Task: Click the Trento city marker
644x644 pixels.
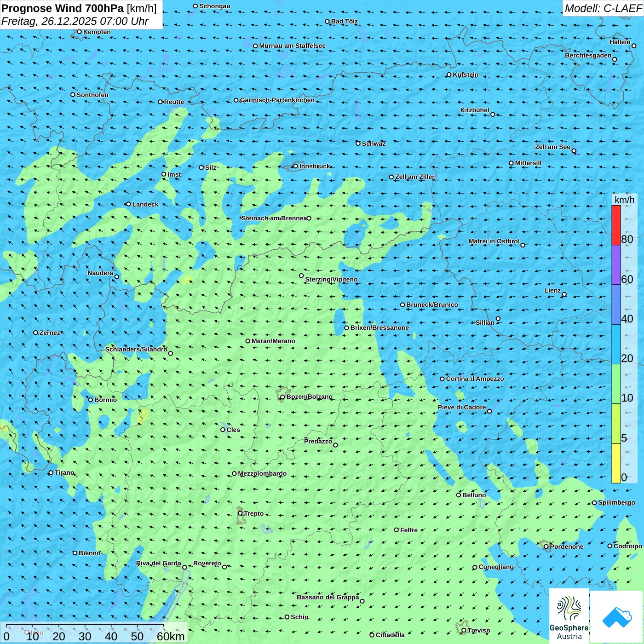Action: [x=240, y=513]
